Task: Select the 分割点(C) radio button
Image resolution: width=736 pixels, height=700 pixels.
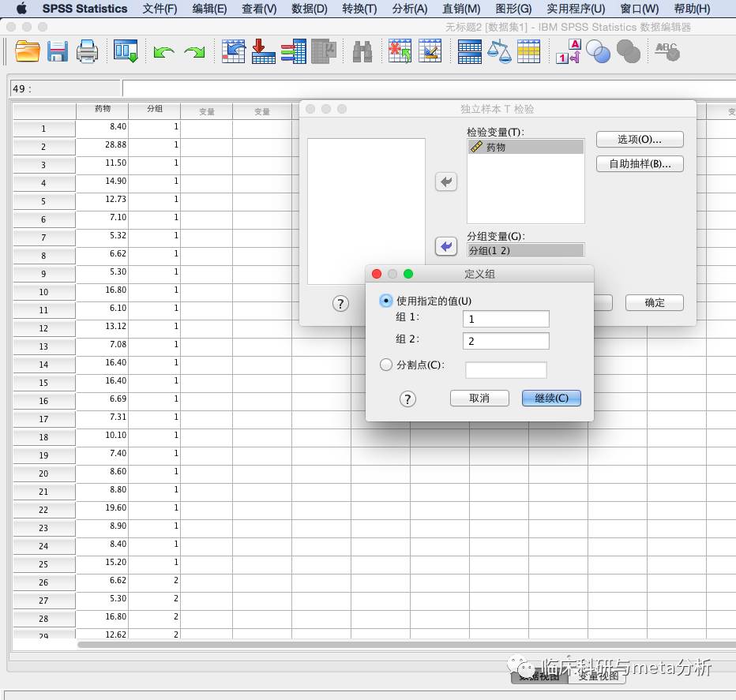Action: pyautogui.click(x=386, y=365)
